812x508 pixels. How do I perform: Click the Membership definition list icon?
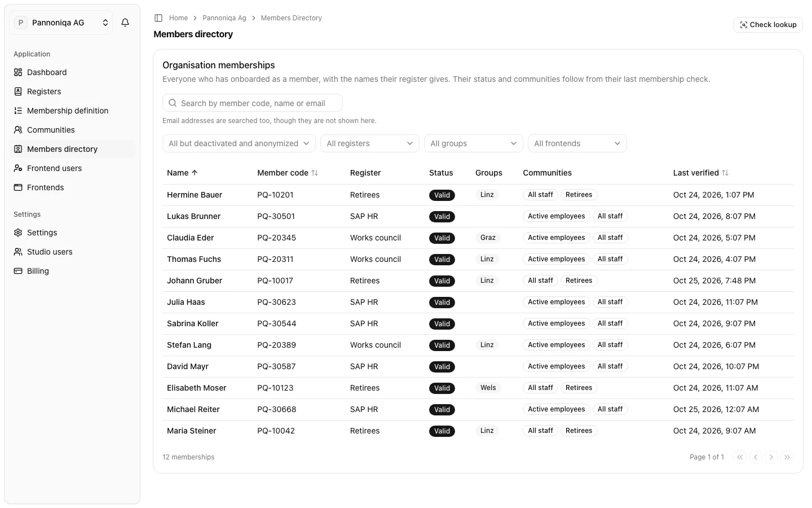pos(18,111)
